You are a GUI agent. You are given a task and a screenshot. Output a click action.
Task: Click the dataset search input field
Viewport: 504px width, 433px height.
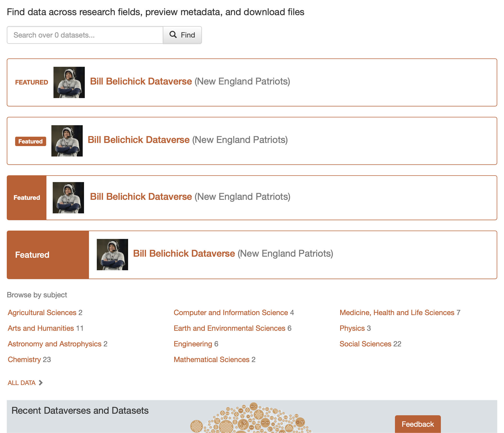coord(85,35)
